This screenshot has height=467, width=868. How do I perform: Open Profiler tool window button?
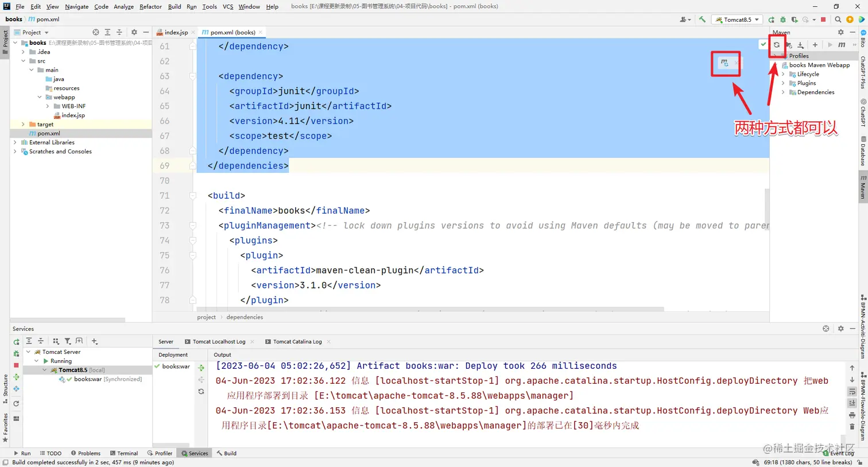point(160,453)
